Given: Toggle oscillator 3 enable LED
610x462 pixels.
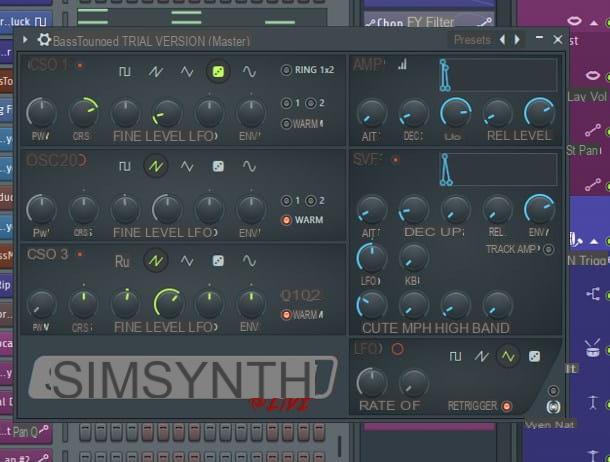Looking at the screenshot, I should [x=80, y=254].
